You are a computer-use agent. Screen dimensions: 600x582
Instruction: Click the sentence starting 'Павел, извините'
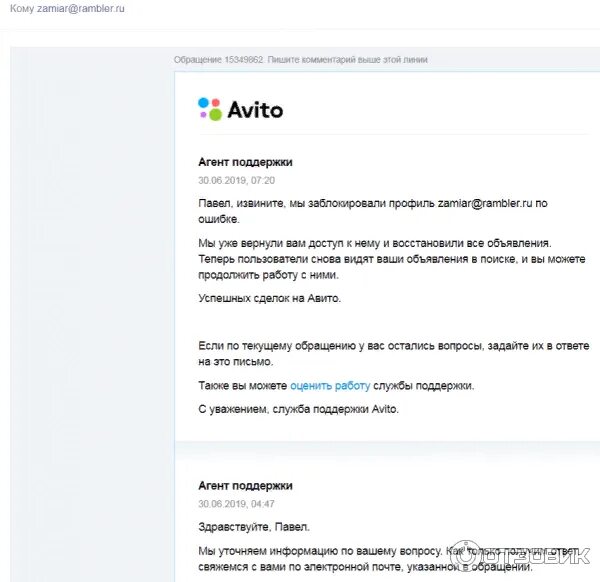(373, 211)
